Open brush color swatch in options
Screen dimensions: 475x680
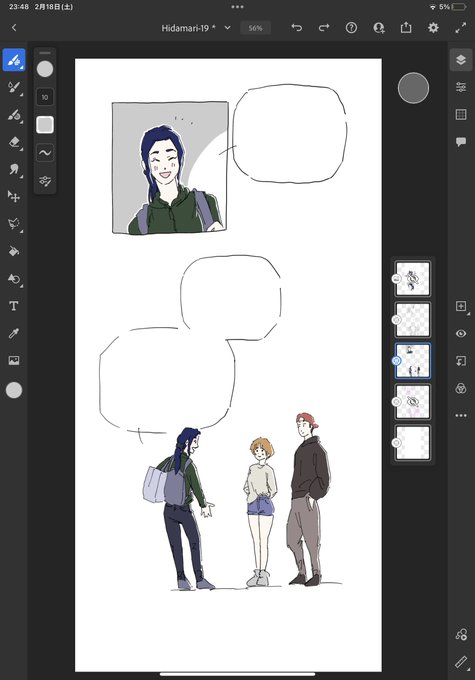click(x=45, y=125)
